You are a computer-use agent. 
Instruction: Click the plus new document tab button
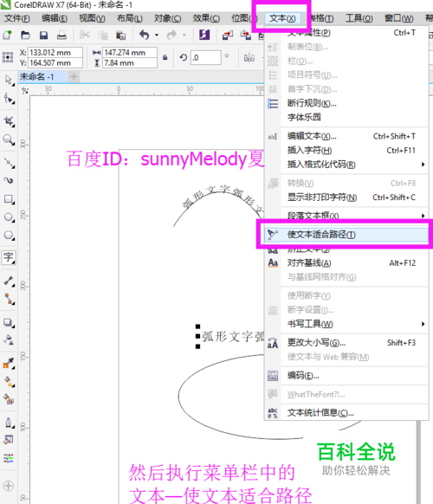pos(74,77)
